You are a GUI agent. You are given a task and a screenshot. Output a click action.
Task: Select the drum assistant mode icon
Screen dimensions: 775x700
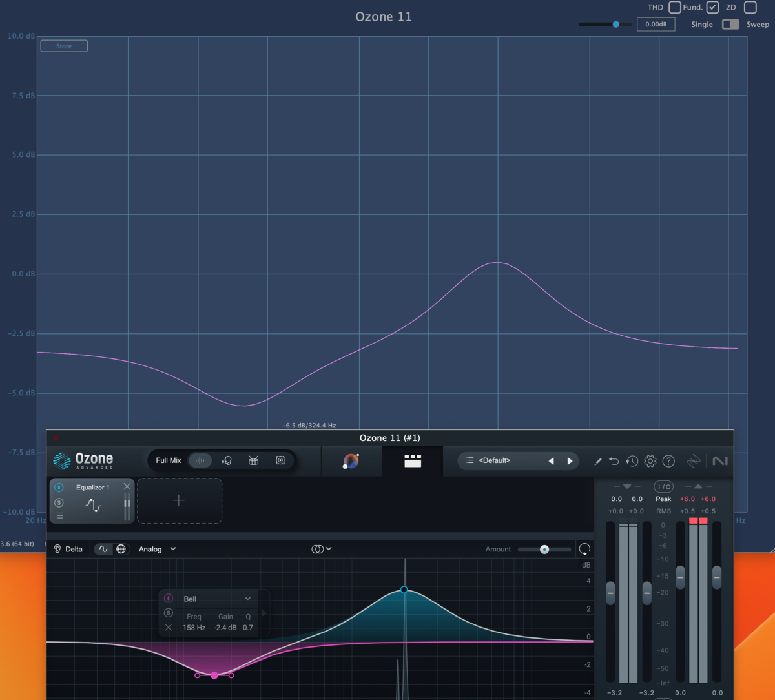[x=253, y=460]
